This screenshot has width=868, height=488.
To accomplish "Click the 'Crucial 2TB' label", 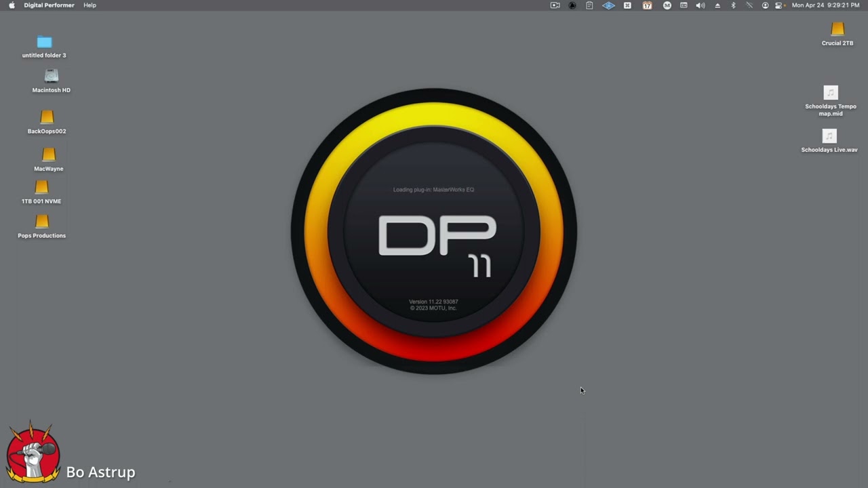I will (837, 43).
